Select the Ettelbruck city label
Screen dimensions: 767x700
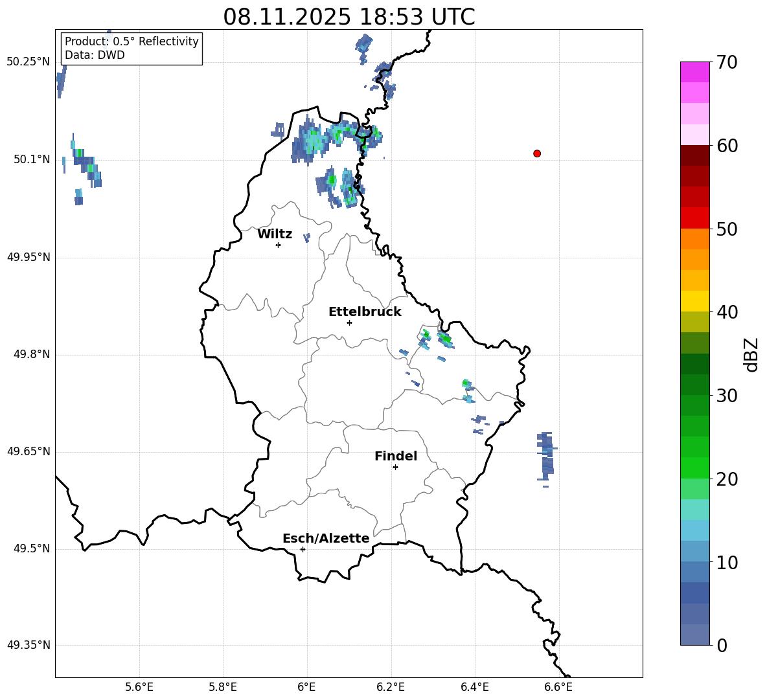tap(365, 312)
